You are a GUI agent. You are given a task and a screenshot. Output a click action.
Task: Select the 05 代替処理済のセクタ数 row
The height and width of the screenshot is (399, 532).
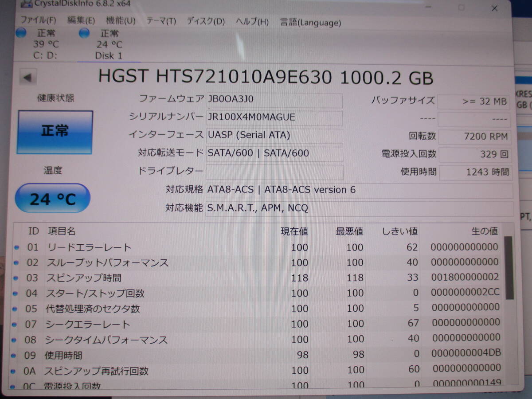click(x=257, y=309)
